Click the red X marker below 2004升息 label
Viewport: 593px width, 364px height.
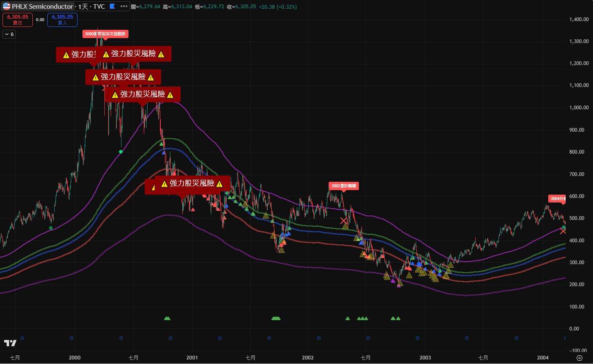[x=563, y=231]
